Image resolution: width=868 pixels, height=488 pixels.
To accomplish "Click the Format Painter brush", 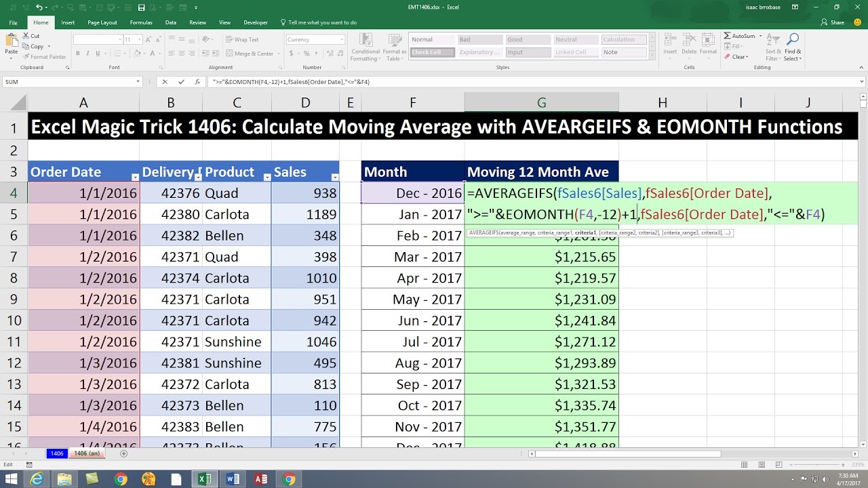I will point(26,57).
